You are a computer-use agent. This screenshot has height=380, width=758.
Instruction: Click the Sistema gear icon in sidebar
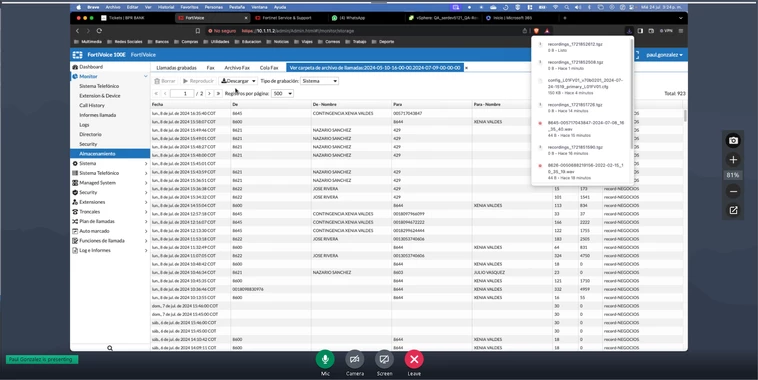(75, 163)
